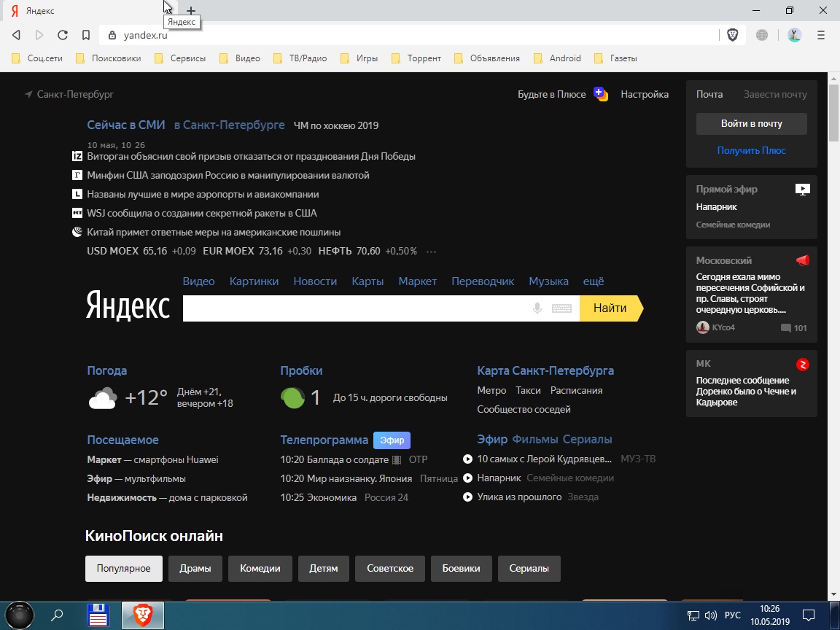Switch to the Комедии KinoPoisk tab
This screenshot has width=840, height=630.
[x=260, y=569]
